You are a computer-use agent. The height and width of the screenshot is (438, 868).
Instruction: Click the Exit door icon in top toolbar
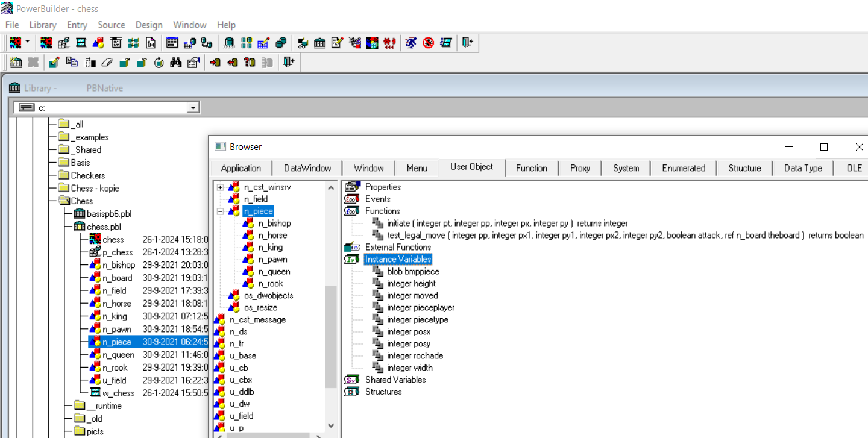tap(468, 43)
